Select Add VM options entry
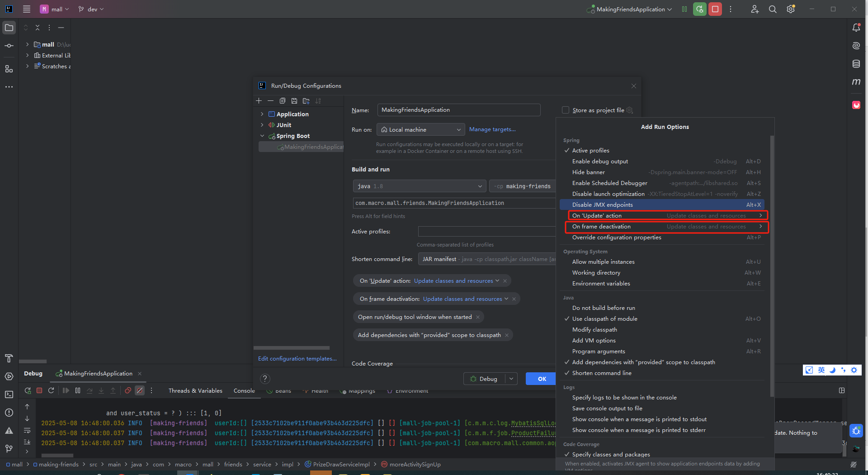Screen dimensions: 868x475 click(662, 341)
